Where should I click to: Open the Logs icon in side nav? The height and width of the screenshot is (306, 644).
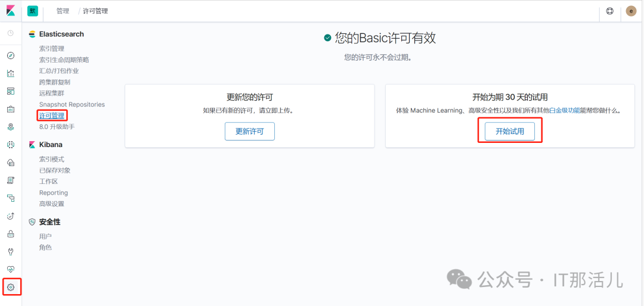[11, 180]
